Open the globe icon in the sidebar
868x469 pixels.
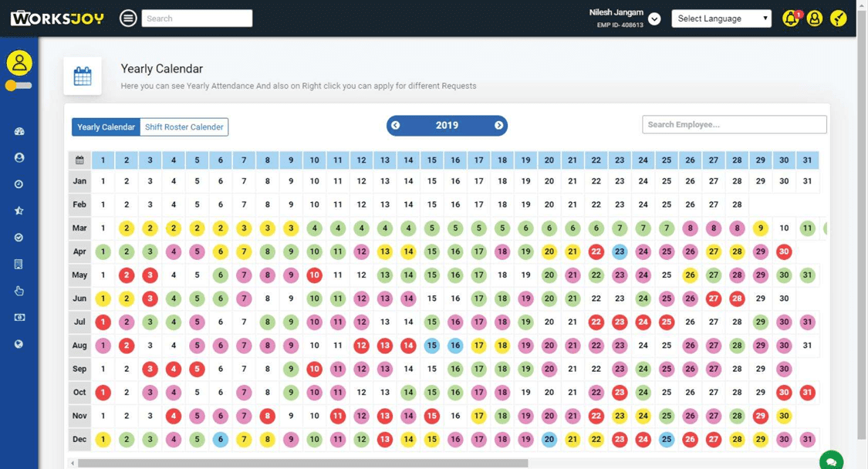click(19, 344)
